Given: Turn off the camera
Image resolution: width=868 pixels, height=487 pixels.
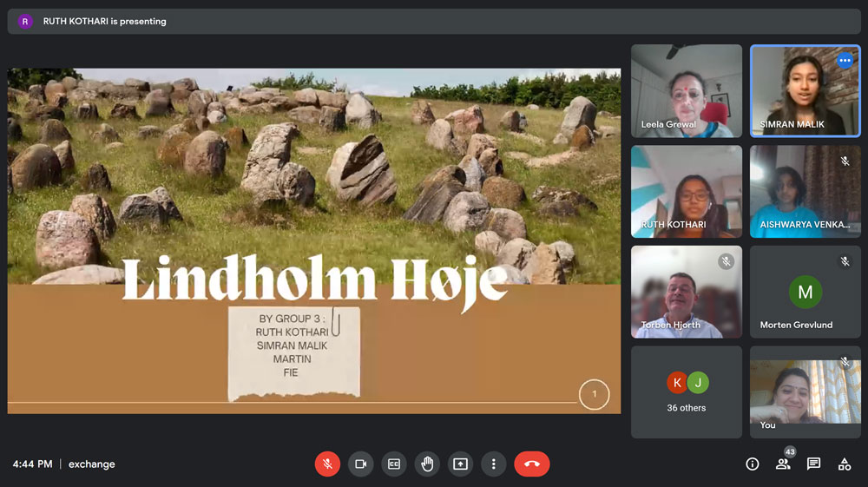Looking at the screenshot, I should [361, 464].
